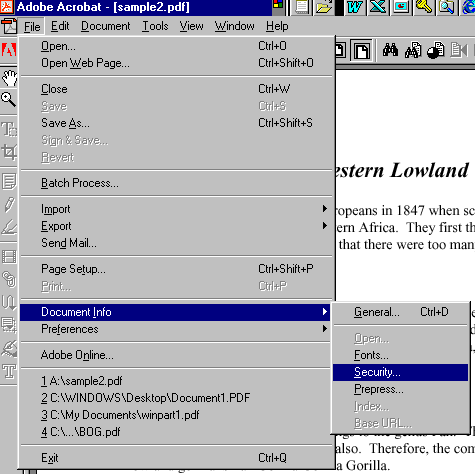Image resolution: width=475 pixels, height=474 pixels.
Task: Click the Fit Width page view icon
Action: (361, 51)
